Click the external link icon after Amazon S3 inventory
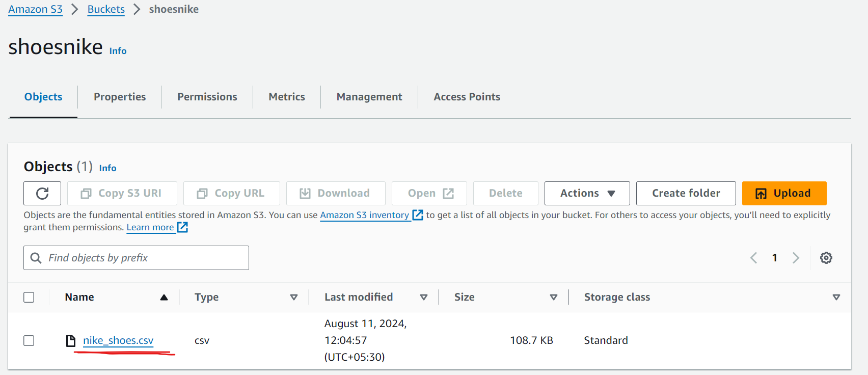Image resolution: width=868 pixels, height=375 pixels. click(417, 215)
